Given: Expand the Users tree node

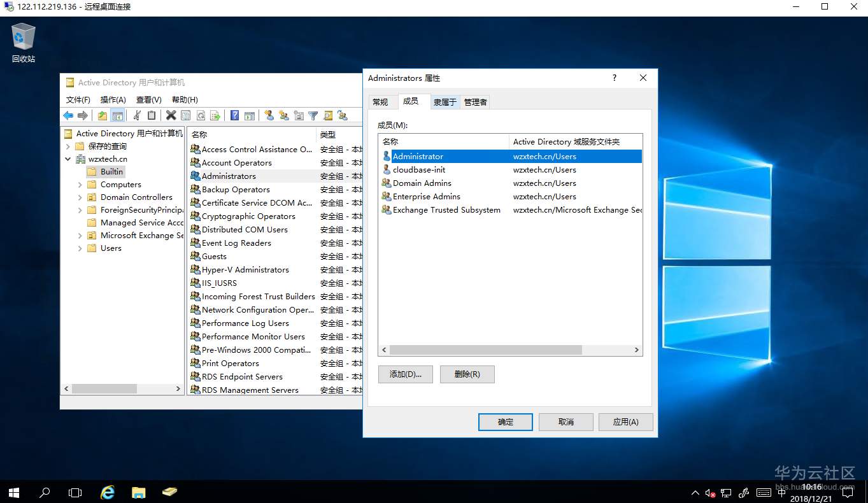Looking at the screenshot, I should tap(80, 248).
